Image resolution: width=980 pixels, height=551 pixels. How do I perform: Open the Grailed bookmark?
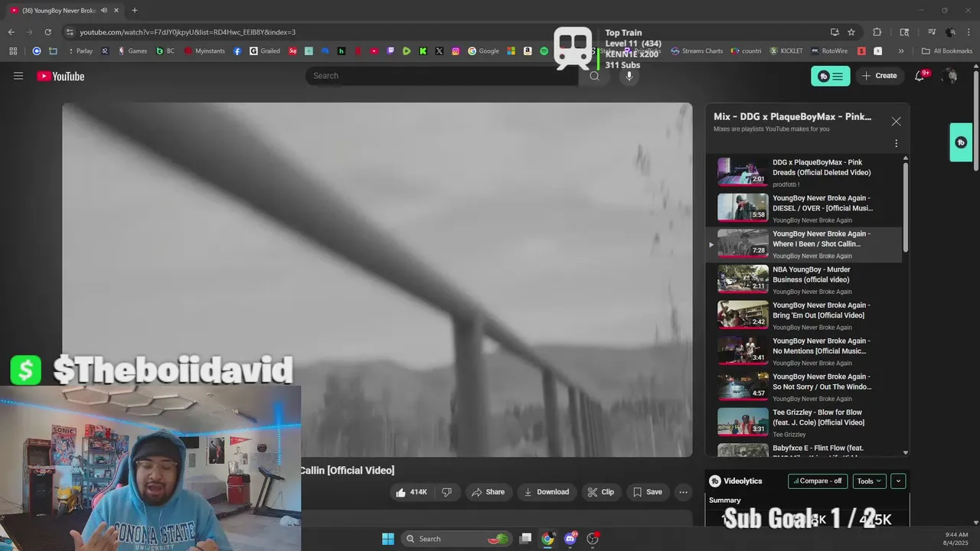coord(265,51)
